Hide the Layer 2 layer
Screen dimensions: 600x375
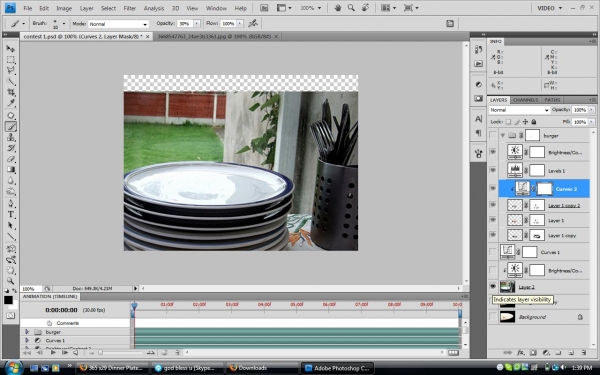tap(493, 286)
